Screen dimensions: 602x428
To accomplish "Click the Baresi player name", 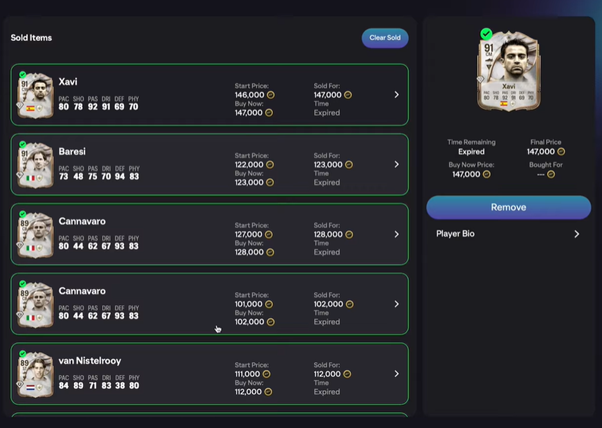I will [x=72, y=152].
